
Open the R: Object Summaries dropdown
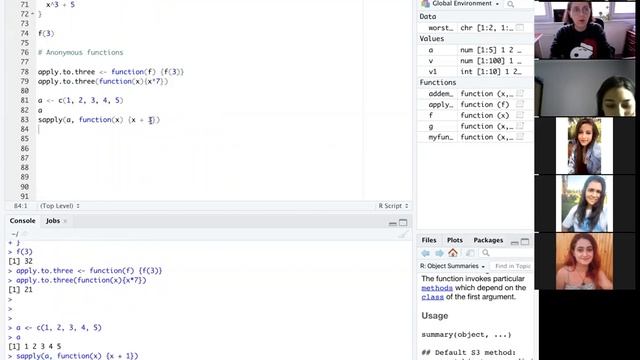coord(452,266)
